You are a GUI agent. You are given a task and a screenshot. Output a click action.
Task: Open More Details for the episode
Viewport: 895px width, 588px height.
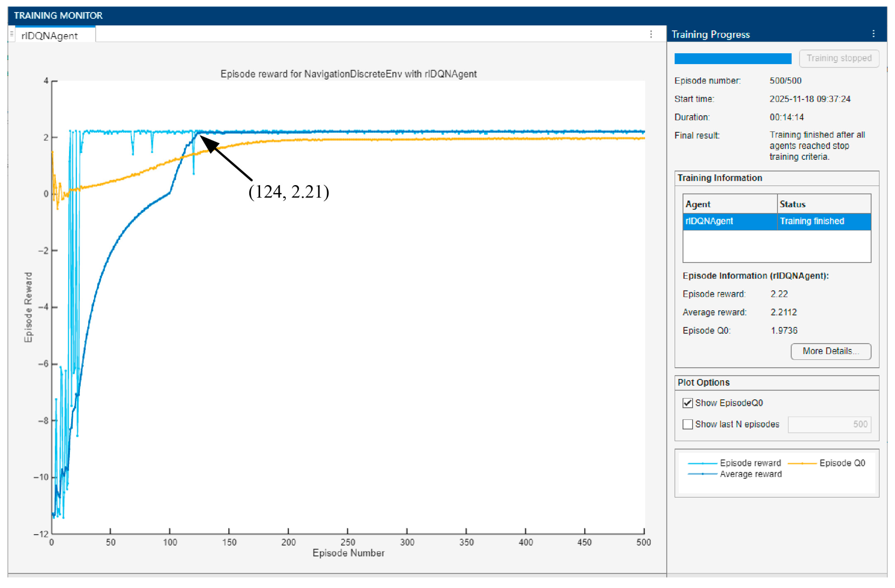pos(831,351)
